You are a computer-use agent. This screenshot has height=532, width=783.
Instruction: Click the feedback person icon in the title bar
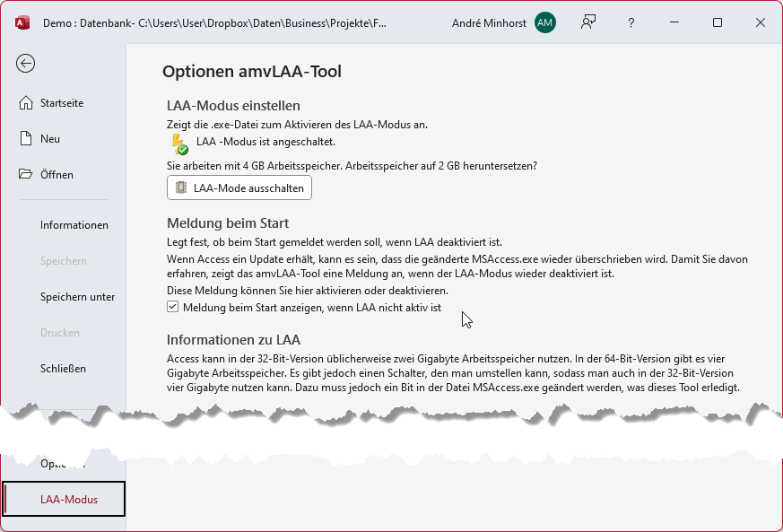(x=587, y=22)
